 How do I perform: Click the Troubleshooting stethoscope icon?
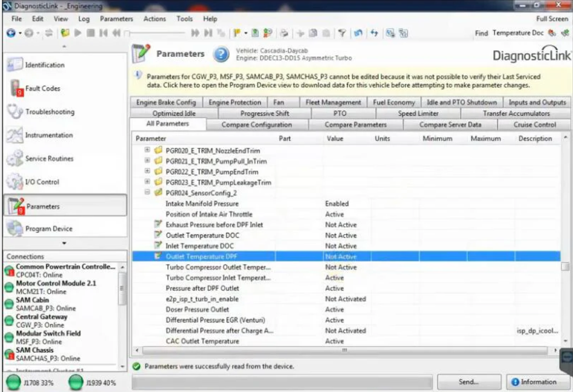(14, 112)
